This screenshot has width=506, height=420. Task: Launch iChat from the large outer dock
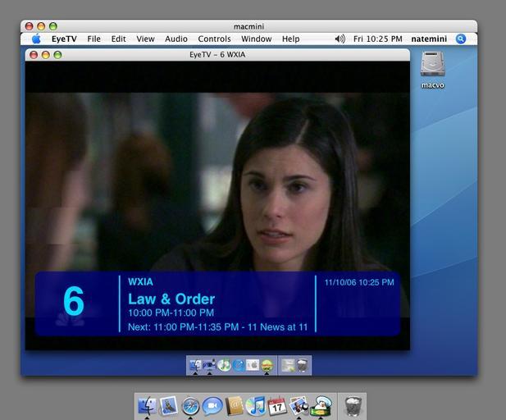coord(212,405)
